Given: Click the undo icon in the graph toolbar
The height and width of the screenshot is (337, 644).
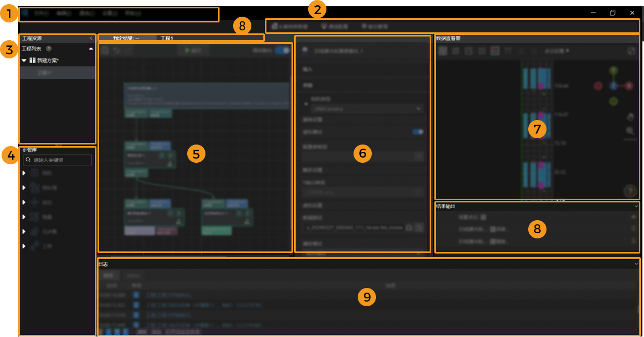Looking at the screenshot, I should tap(117, 50).
